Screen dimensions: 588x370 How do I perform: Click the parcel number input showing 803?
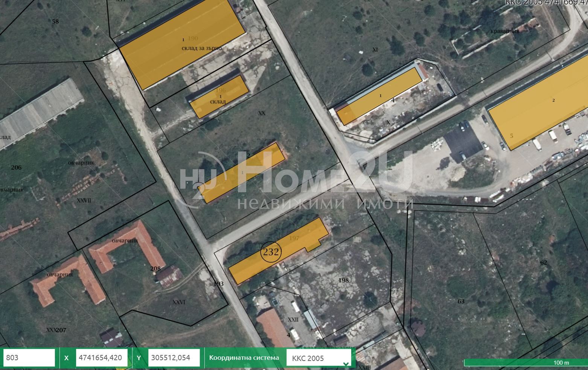coord(29,358)
